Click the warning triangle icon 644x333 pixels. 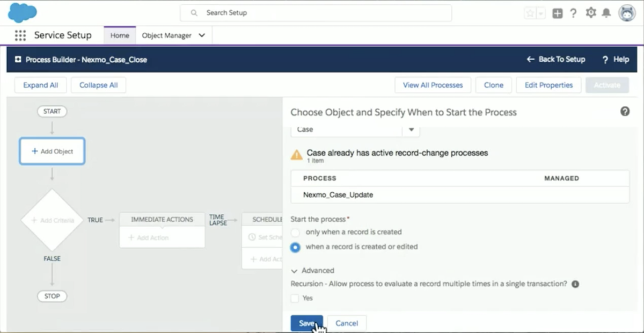296,155
